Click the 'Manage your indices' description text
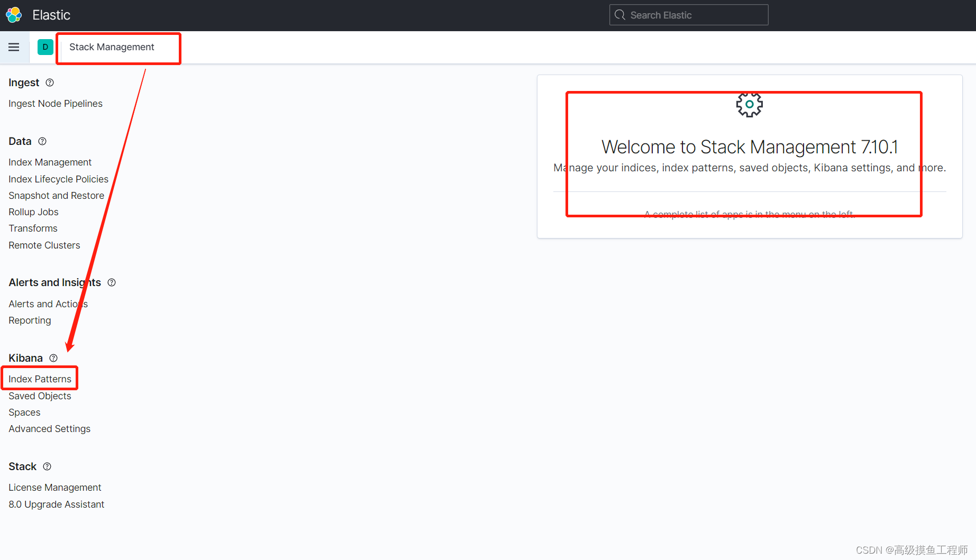The image size is (976, 560). 750,168
